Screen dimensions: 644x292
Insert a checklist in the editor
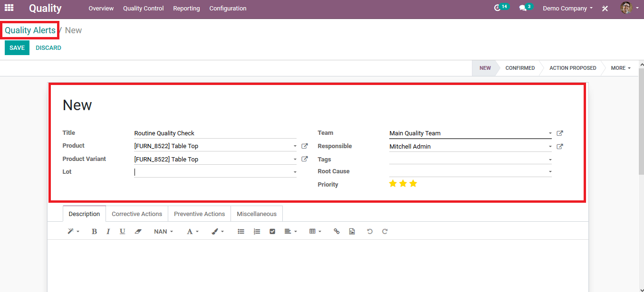coord(272,231)
